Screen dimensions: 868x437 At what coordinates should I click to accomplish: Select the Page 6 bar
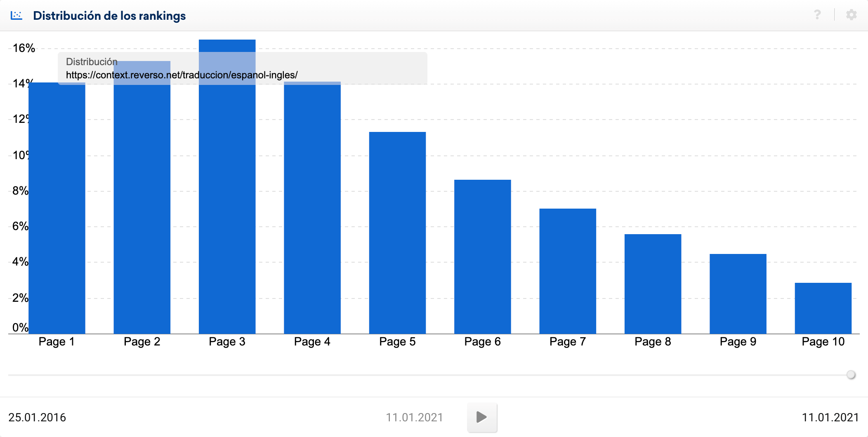(x=482, y=256)
